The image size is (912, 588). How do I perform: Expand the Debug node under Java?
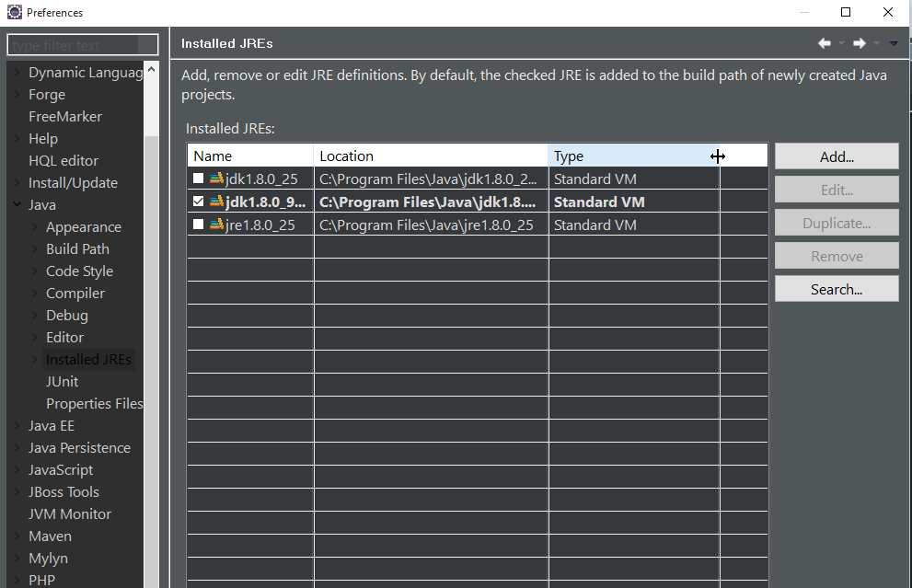(34, 316)
